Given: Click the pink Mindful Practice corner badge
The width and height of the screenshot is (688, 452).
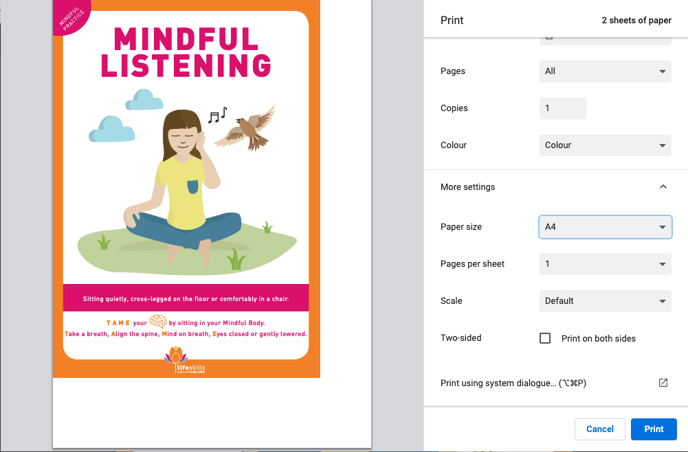Looking at the screenshot, I should coord(71,17).
